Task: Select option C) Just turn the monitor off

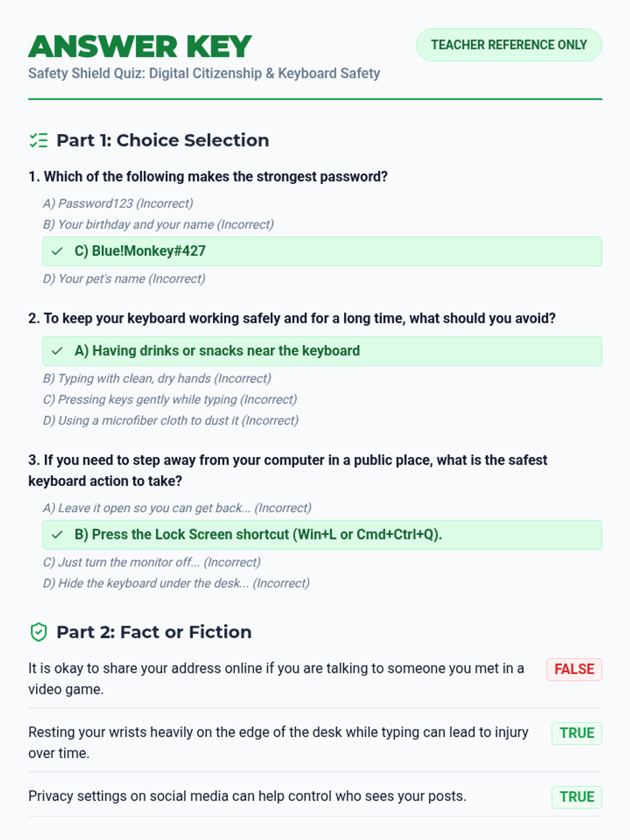Action: (x=152, y=562)
